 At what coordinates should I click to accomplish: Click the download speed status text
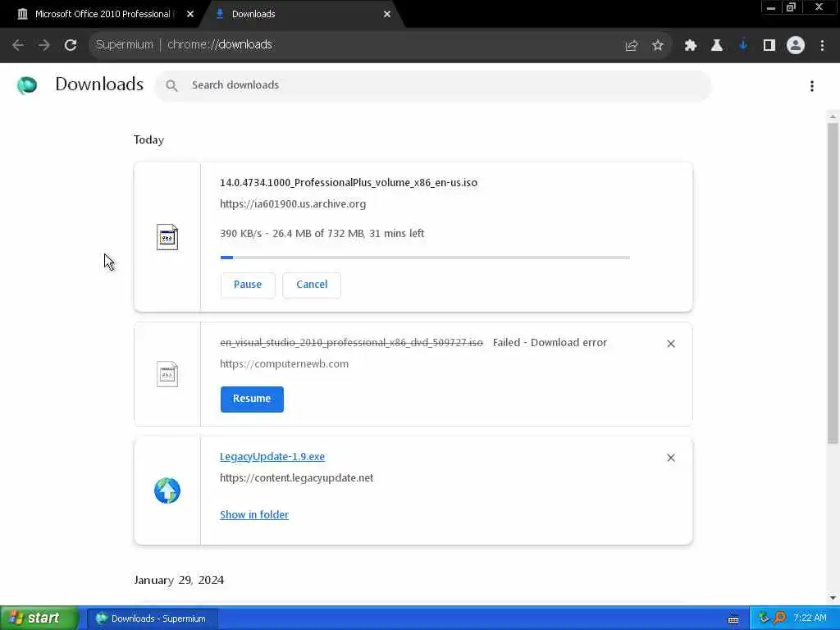coord(322,234)
